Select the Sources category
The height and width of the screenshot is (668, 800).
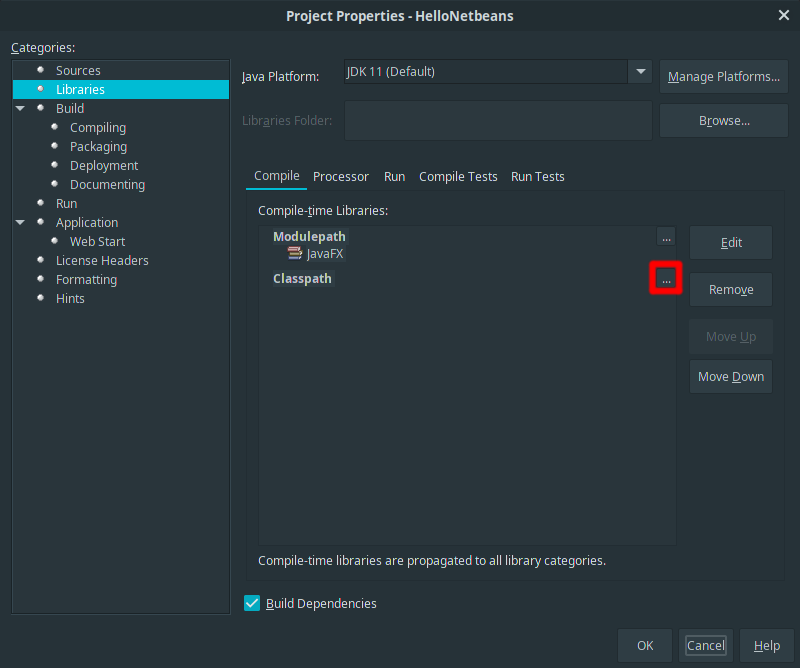[78, 70]
